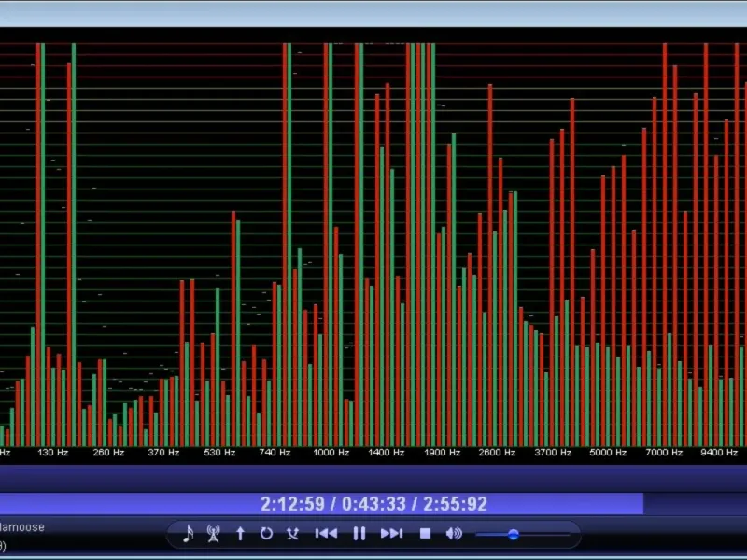This screenshot has height=560, width=747.
Task: Click the 3700 Hz frequency label
Action: pos(553,453)
